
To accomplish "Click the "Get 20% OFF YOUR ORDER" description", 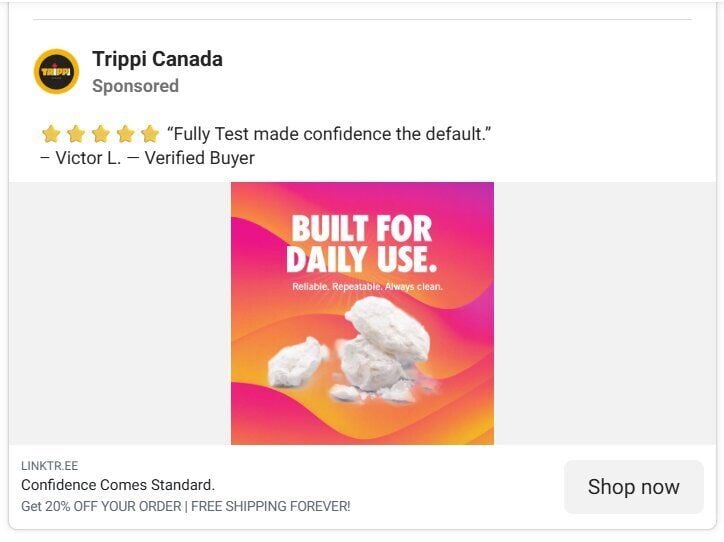I will click(186, 506).
